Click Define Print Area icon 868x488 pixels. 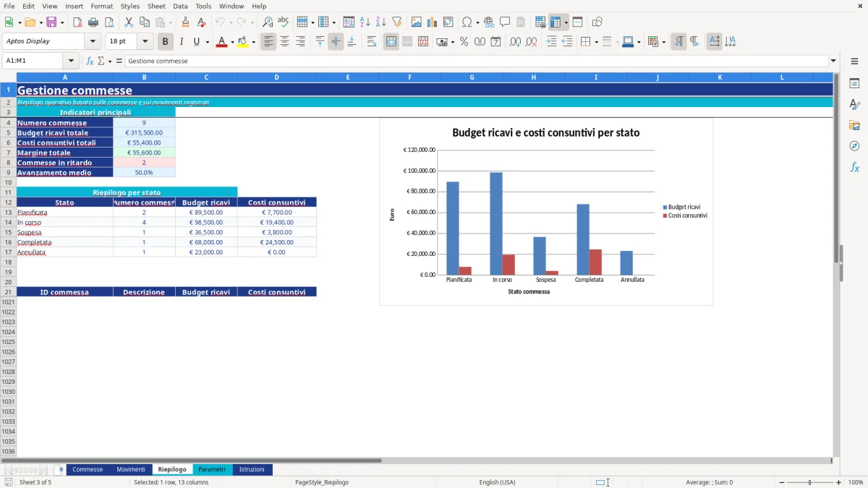(540, 22)
